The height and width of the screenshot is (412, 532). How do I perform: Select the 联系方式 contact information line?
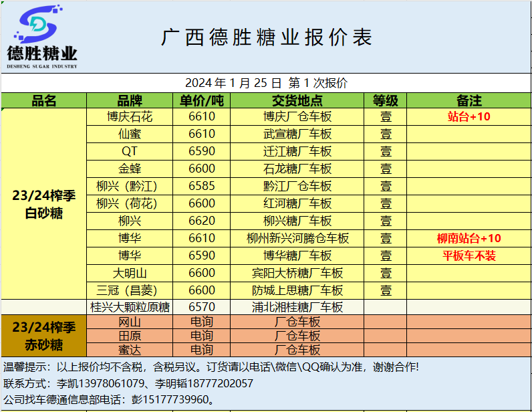(128, 383)
